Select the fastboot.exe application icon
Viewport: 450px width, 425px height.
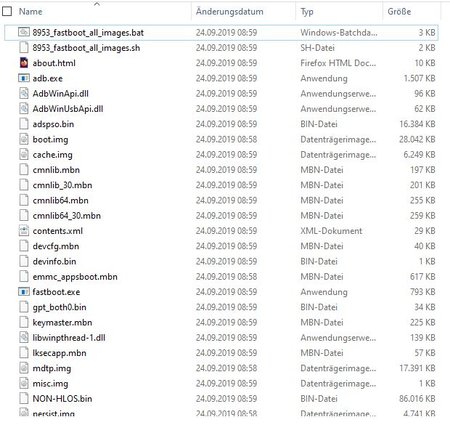click(x=24, y=292)
